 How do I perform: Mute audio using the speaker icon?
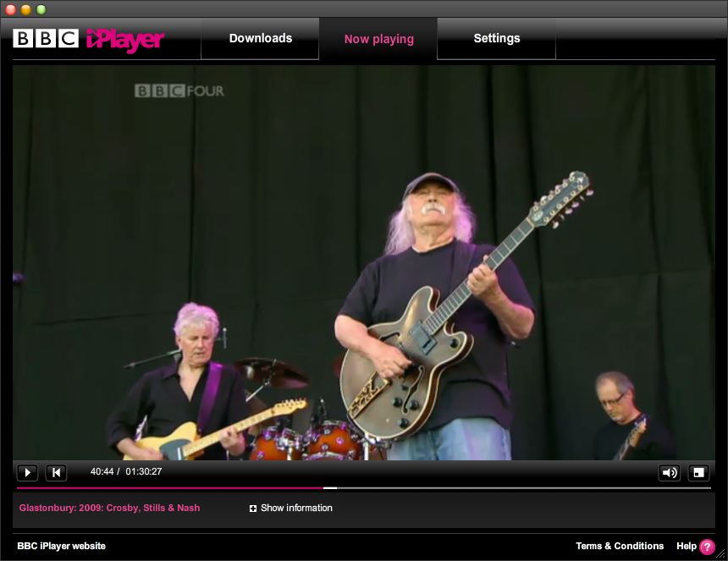click(669, 472)
